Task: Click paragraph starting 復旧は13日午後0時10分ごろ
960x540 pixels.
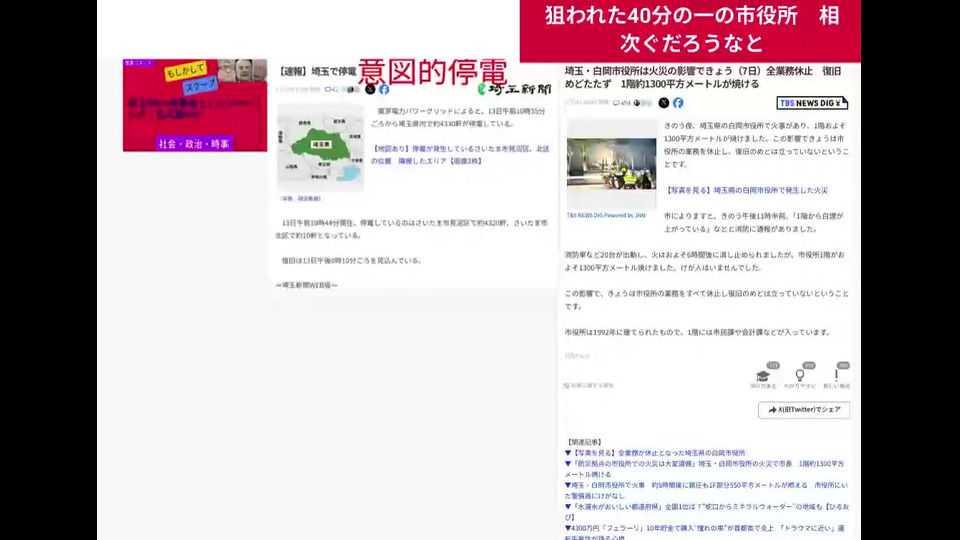Action: (351, 261)
